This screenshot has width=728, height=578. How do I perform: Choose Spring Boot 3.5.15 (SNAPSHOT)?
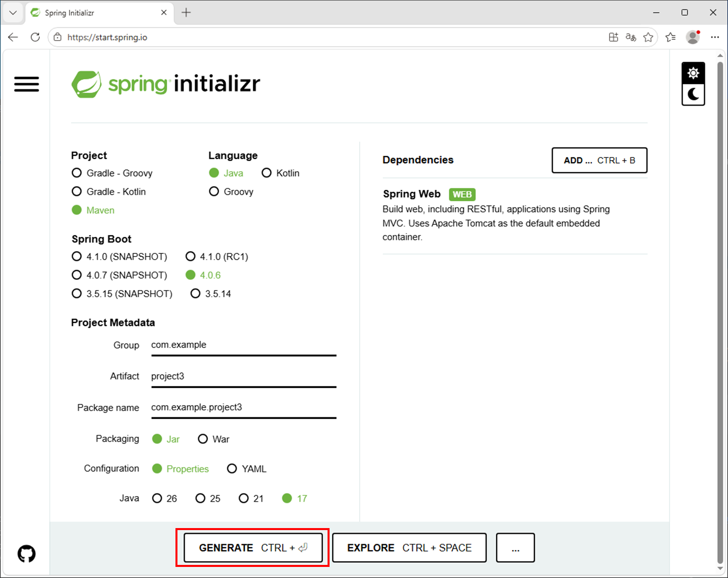click(122, 294)
